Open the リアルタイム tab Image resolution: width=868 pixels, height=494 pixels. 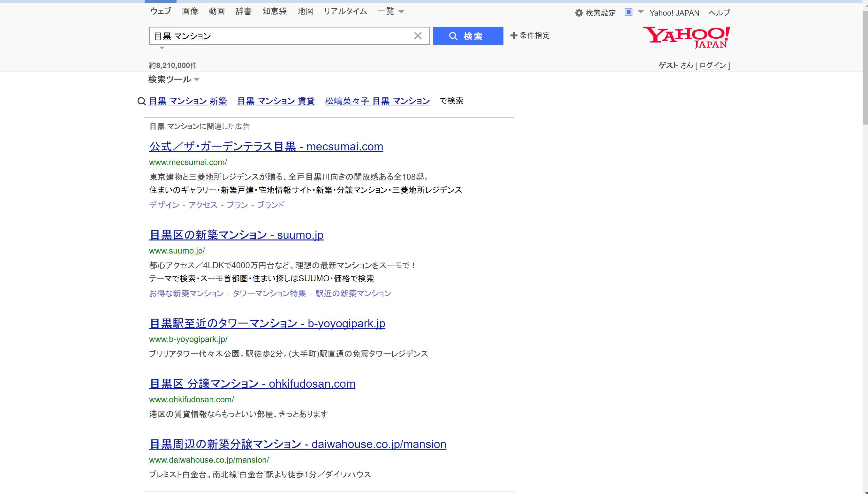[345, 11]
